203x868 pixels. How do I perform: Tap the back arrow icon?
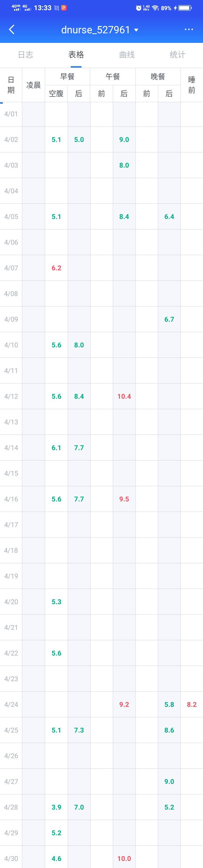tap(12, 30)
